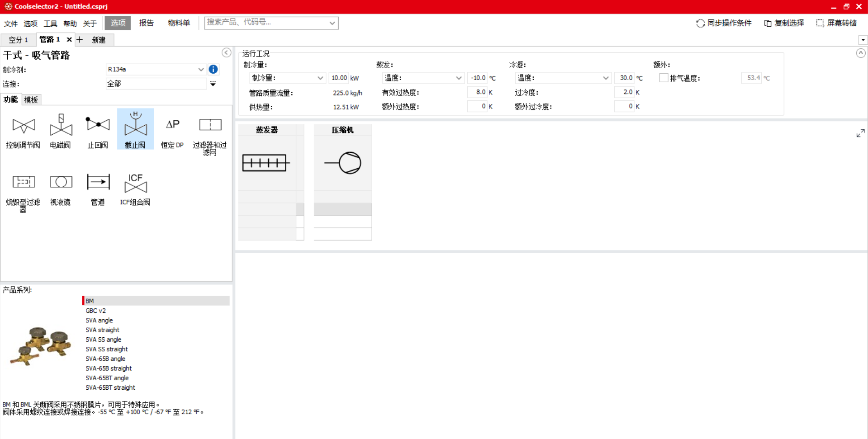The width and height of the screenshot is (868, 439).
Task: Click 屏幕转储 screen dump
Action: click(x=837, y=23)
